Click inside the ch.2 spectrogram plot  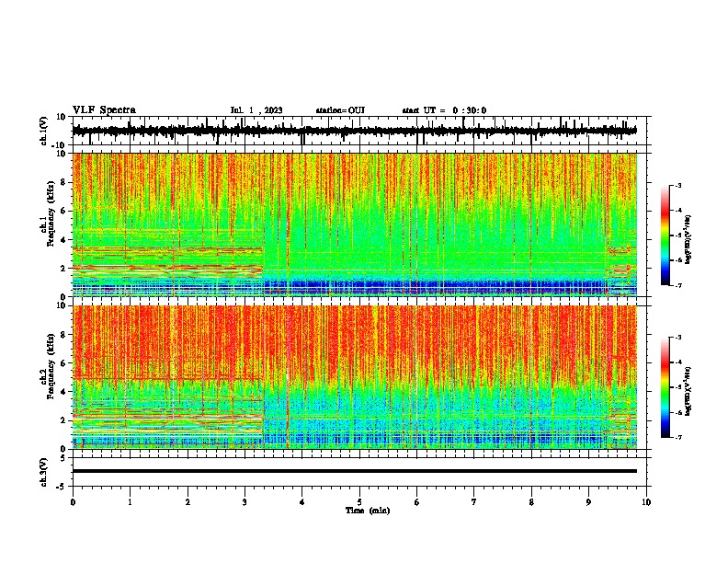coord(354,377)
